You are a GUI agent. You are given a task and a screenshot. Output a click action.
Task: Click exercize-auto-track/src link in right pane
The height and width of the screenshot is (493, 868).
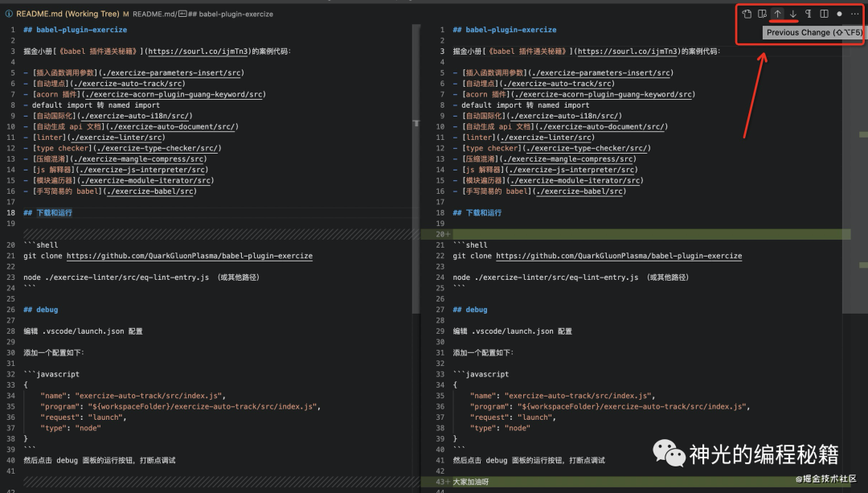pyautogui.click(x=556, y=84)
